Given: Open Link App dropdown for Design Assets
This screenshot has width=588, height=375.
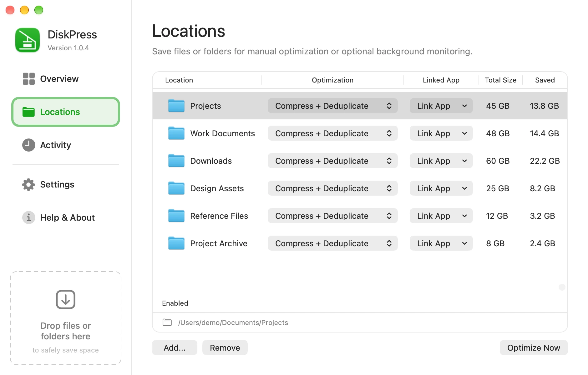Looking at the screenshot, I should [x=441, y=188].
